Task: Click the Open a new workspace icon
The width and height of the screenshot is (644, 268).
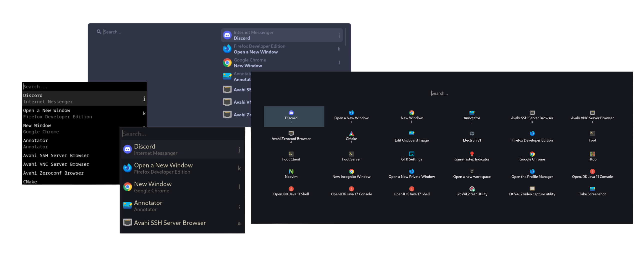Action: pos(472,171)
